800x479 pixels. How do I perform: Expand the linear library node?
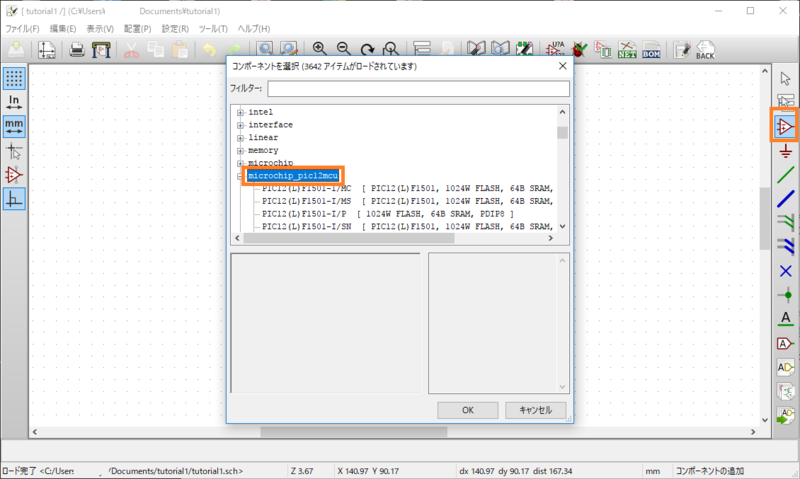pyautogui.click(x=240, y=138)
